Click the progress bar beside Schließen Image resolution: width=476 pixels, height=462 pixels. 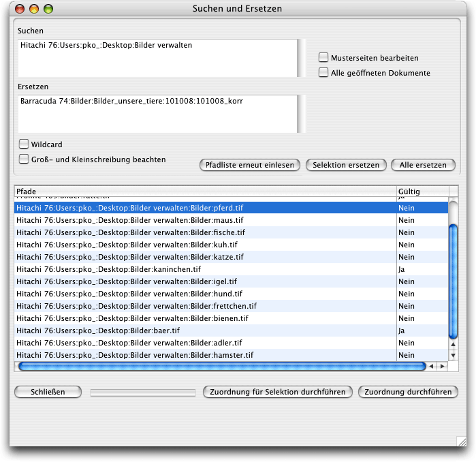[143, 392]
